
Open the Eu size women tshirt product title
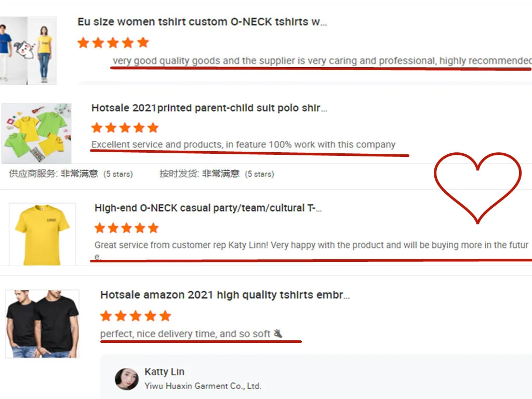click(x=202, y=22)
